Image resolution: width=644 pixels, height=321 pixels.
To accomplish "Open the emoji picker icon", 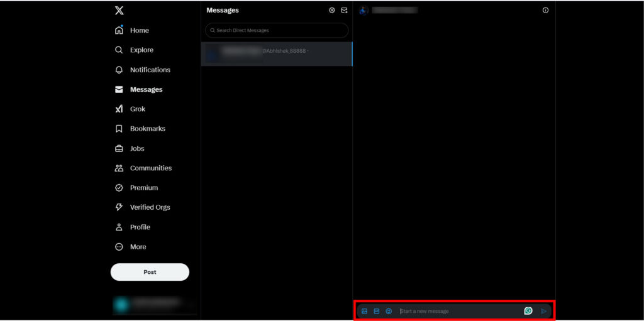I will point(389,311).
